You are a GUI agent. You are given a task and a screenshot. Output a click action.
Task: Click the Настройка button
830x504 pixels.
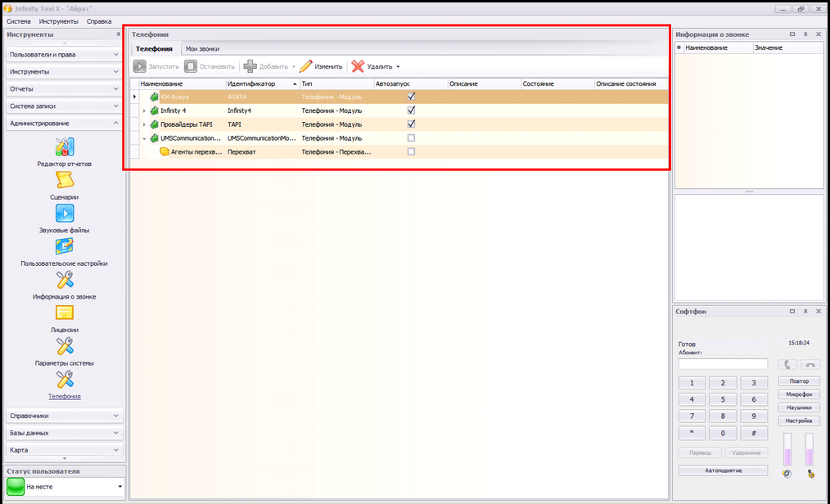(x=799, y=421)
